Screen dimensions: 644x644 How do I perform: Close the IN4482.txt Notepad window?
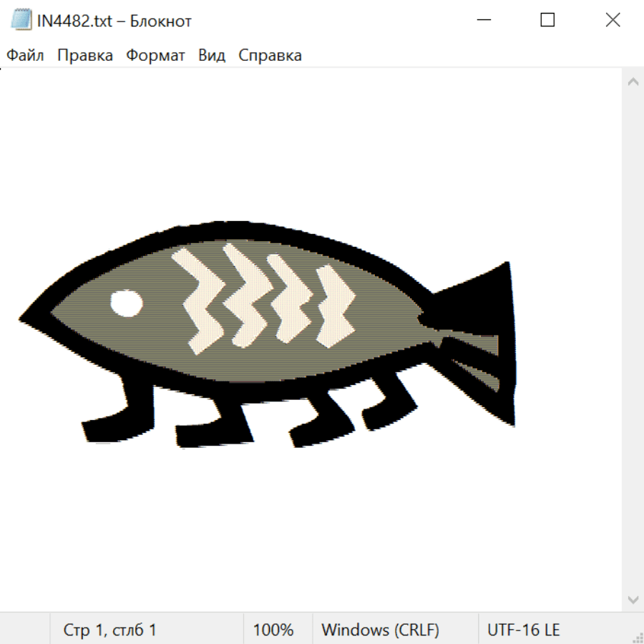pos(613,21)
